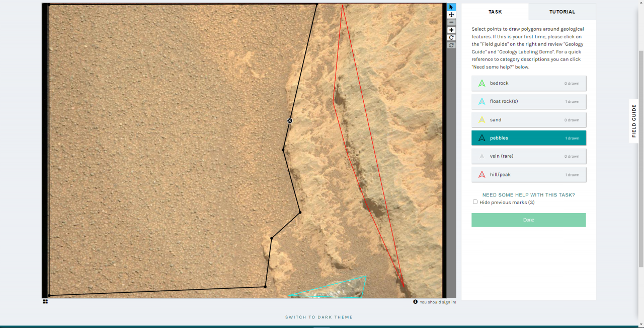Click the "0 drawn" count on sand row
The height and width of the screenshot is (328, 644).
point(572,120)
